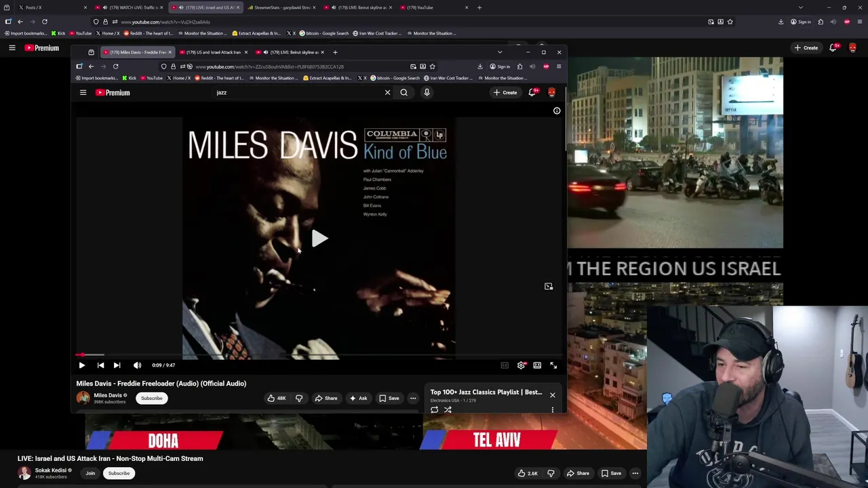Open the front browser's application hamburger menu
Viewport: 868px width, 488px height.
tap(559, 66)
